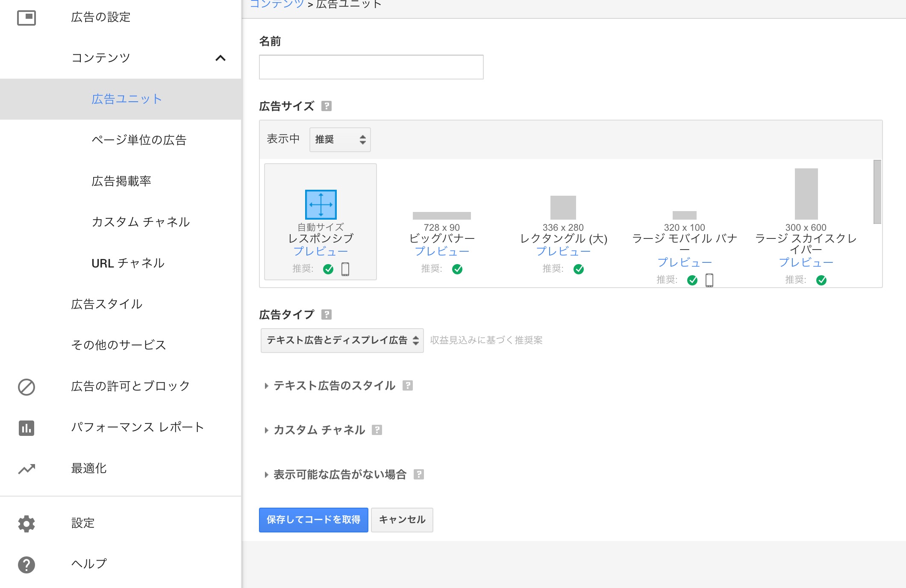Screen dimensions: 906x588
Task: Click プレビュー link under レスポンシブ
Action: coord(321,251)
